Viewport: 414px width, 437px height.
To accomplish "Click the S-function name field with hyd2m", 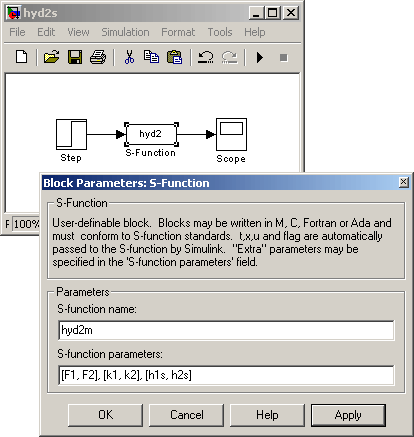I will pos(226,330).
